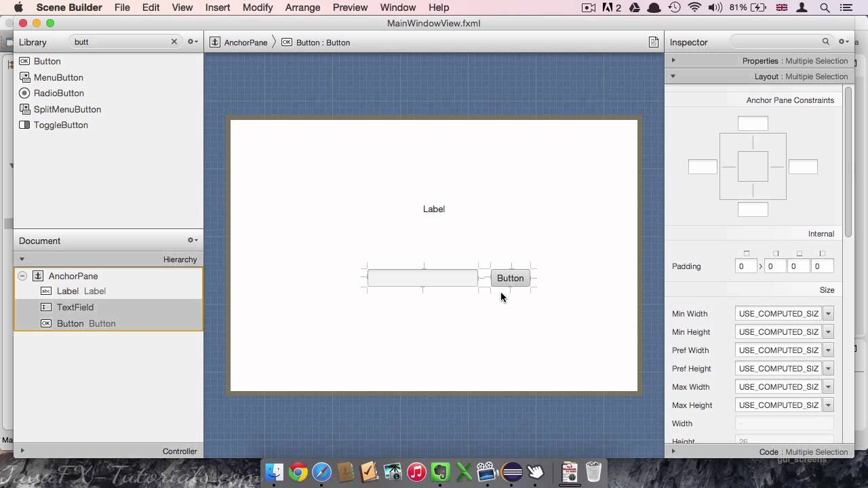Clear the library search text with the X
The width and height of the screenshot is (868, 488).
174,42
